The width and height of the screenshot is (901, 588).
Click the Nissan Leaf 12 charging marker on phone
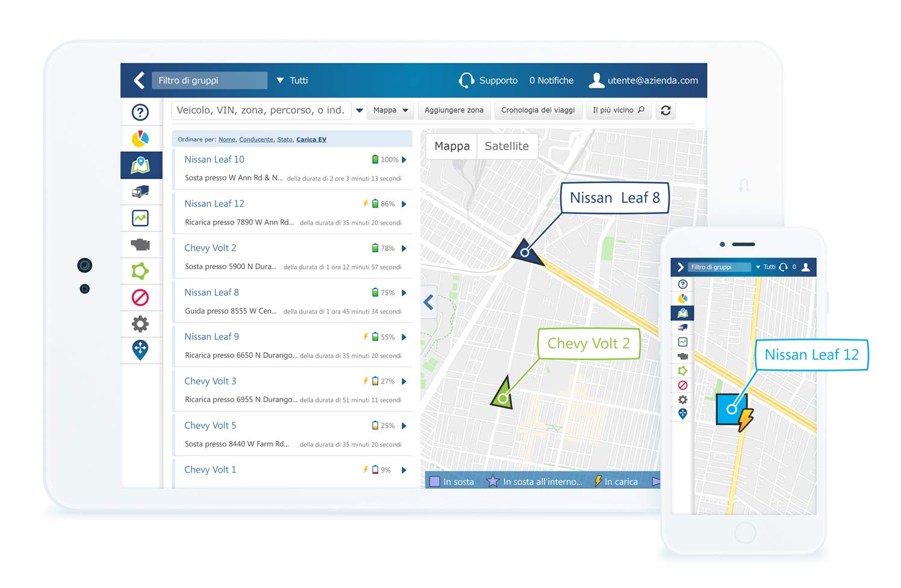(734, 412)
